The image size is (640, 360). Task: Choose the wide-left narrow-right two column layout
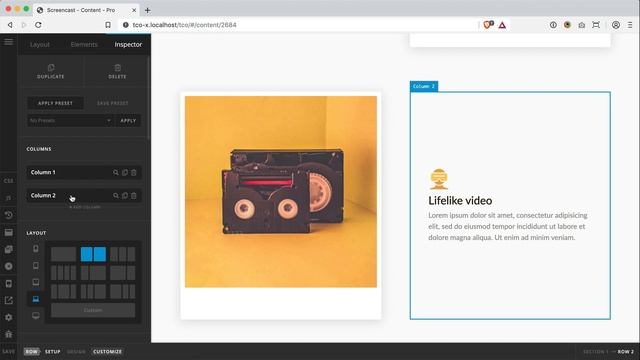coord(122,273)
